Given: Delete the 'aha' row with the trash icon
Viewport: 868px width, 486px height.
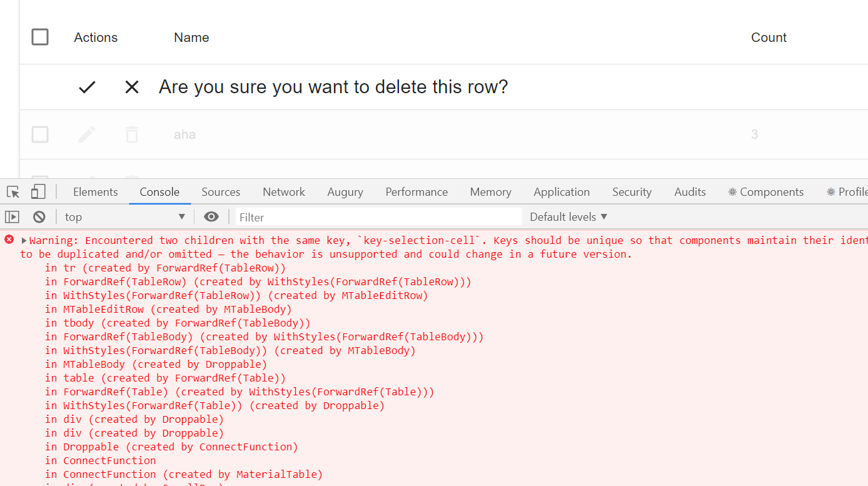Looking at the screenshot, I should pos(131,134).
